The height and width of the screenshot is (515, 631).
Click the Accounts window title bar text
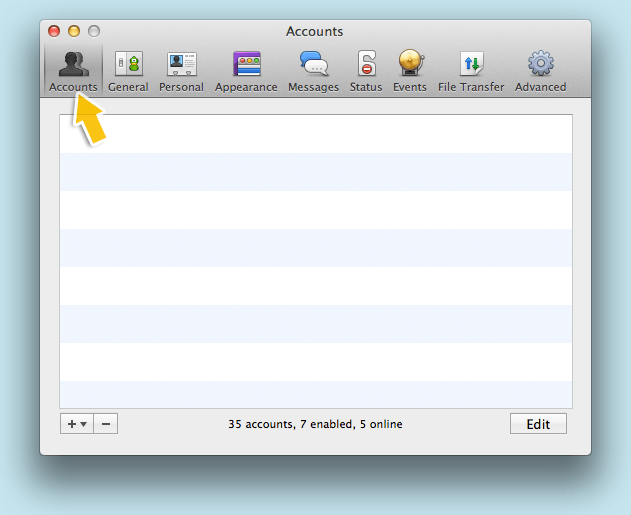[315, 32]
